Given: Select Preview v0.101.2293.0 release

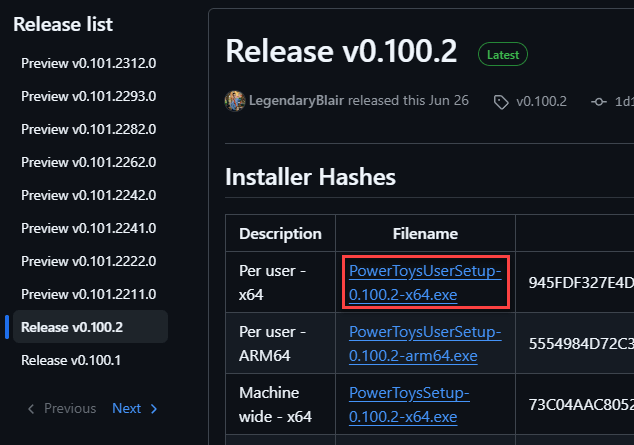Looking at the screenshot, I should [89, 96].
